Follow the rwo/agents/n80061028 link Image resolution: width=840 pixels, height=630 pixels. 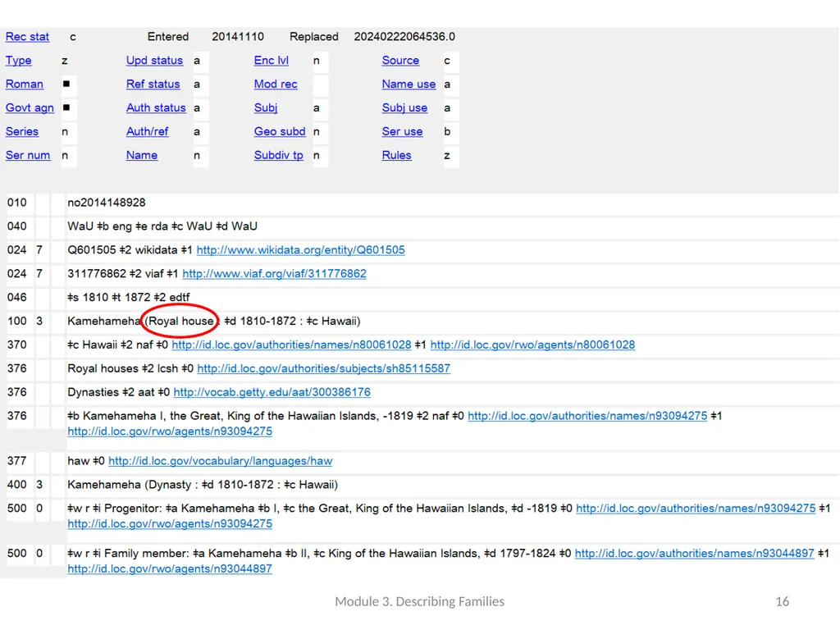532,345
